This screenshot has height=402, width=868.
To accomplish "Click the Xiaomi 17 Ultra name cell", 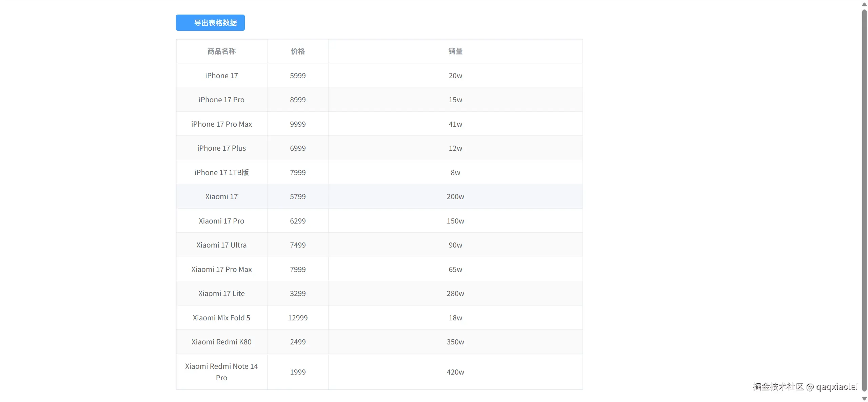I will click(222, 245).
